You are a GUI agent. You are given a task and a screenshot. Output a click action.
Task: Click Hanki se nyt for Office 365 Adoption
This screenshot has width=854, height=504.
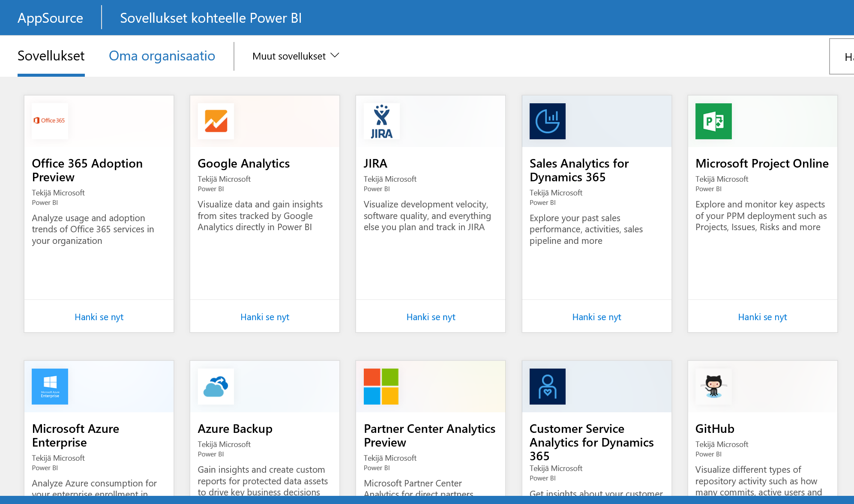tap(99, 317)
